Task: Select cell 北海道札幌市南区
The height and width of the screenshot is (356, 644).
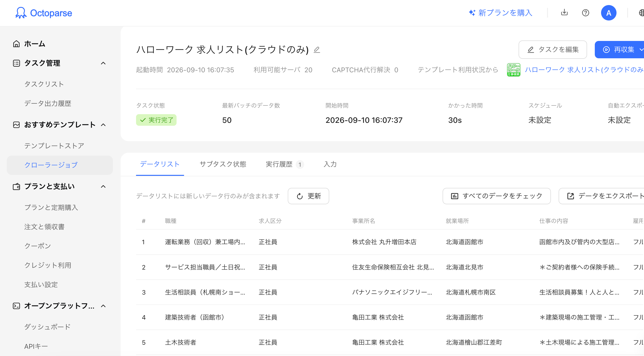Action: 471,292
